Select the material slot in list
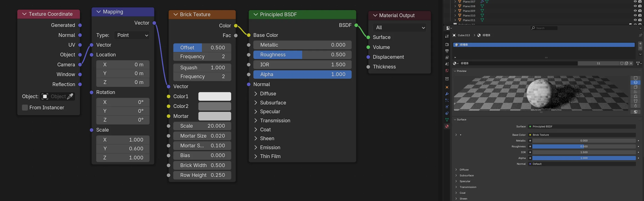 pos(544,45)
